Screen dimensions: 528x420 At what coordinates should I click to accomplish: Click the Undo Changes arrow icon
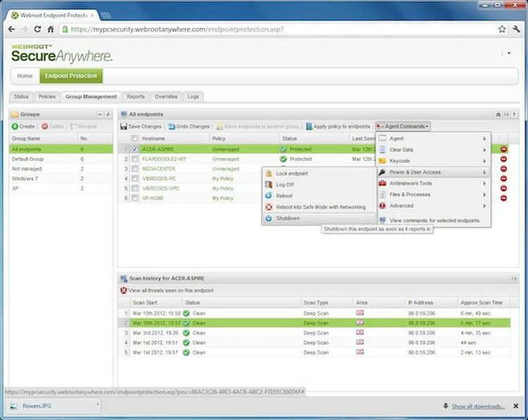tap(171, 126)
